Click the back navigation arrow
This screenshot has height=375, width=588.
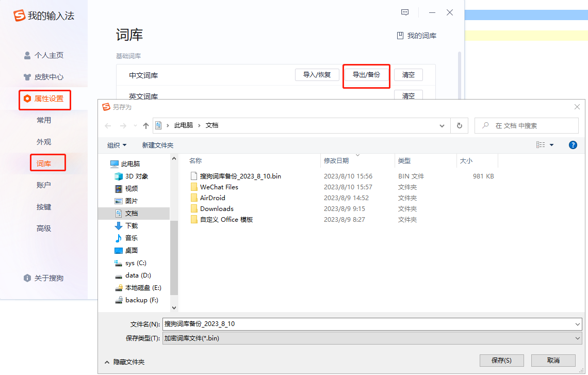pyautogui.click(x=108, y=125)
